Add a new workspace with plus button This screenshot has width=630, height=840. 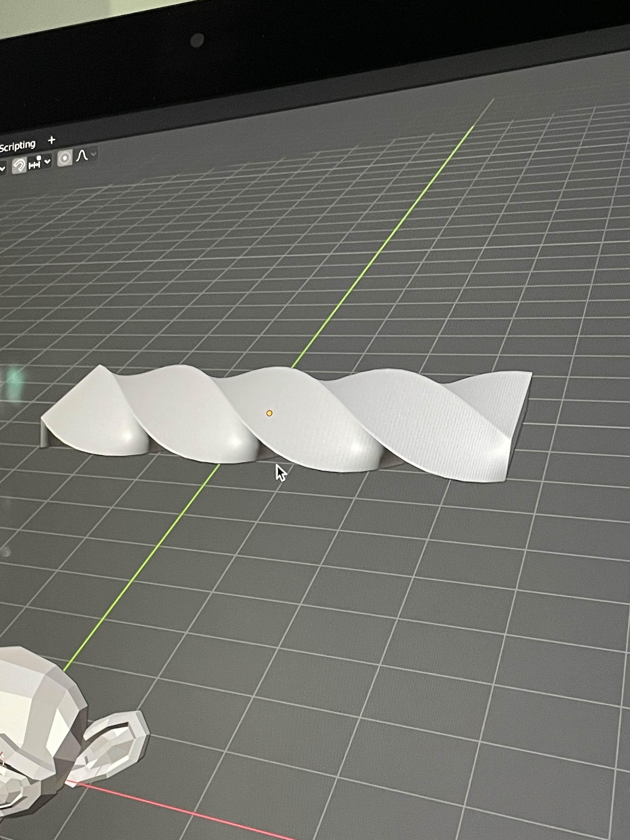tap(52, 140)
